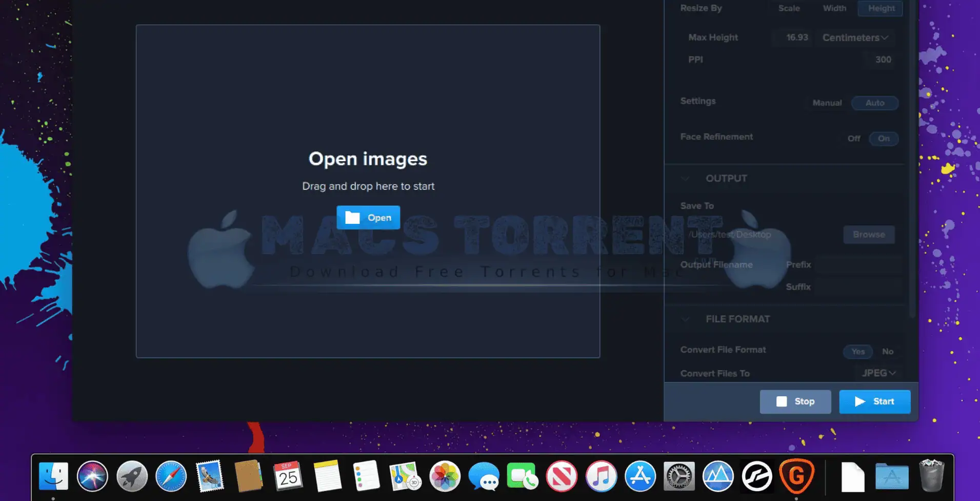Viewport: 980px width, 501px height.
Task: Open the JPEG format dropdown
Action: [878, 373]
